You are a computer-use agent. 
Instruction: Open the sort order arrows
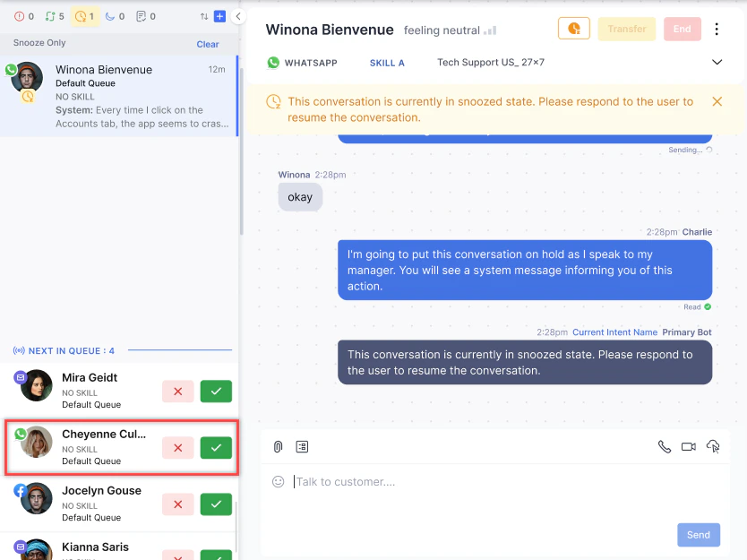click(x=204, y=17)
